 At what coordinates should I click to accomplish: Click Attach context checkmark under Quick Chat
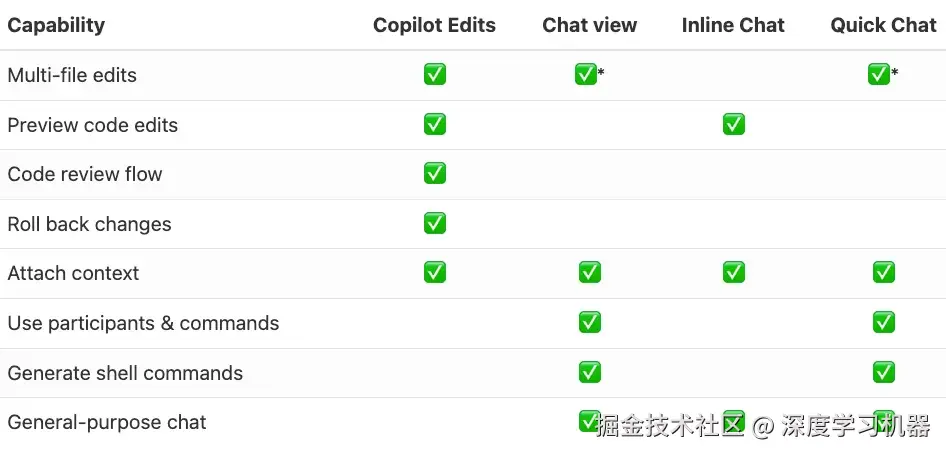tap(884, 272)
